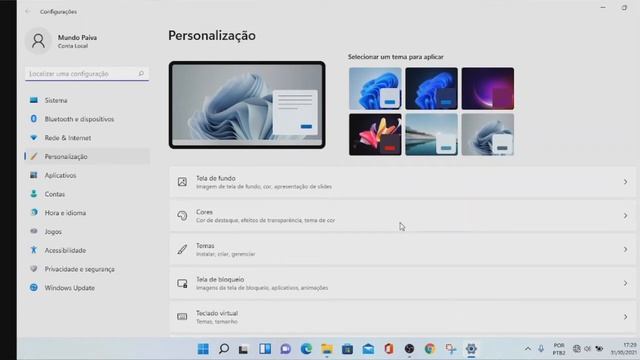
Task: Show hidden system tray icons
Action: 528,349
